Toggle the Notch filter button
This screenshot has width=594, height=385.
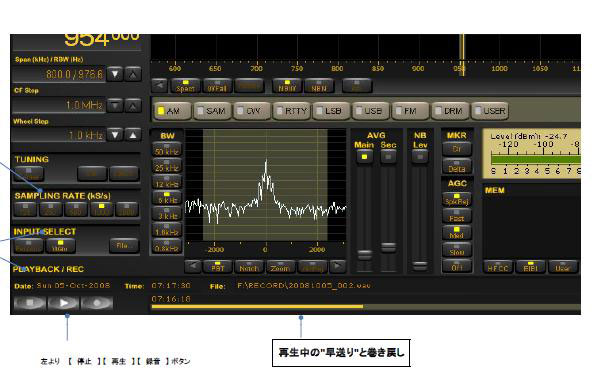coord(249,266)
